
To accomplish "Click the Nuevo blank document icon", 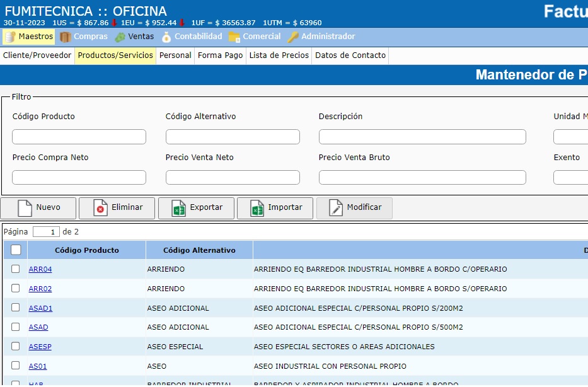I will coord(25,208).
